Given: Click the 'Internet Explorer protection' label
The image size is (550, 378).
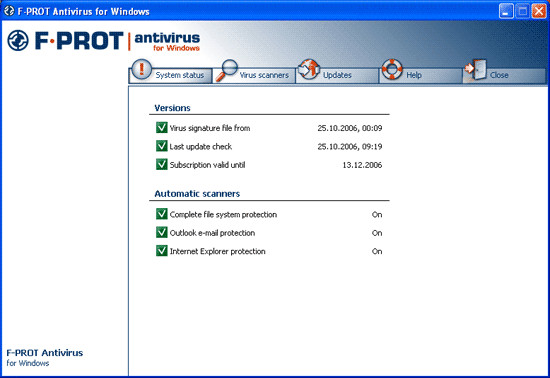Looking at the screenshot, I should 217,251.
